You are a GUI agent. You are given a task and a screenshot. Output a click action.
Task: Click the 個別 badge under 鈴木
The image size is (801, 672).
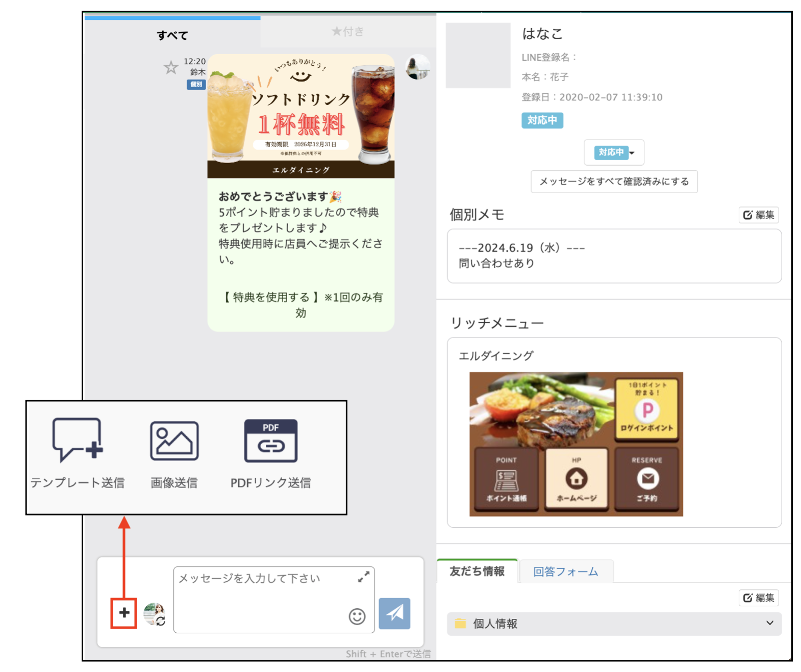point(196,84)
